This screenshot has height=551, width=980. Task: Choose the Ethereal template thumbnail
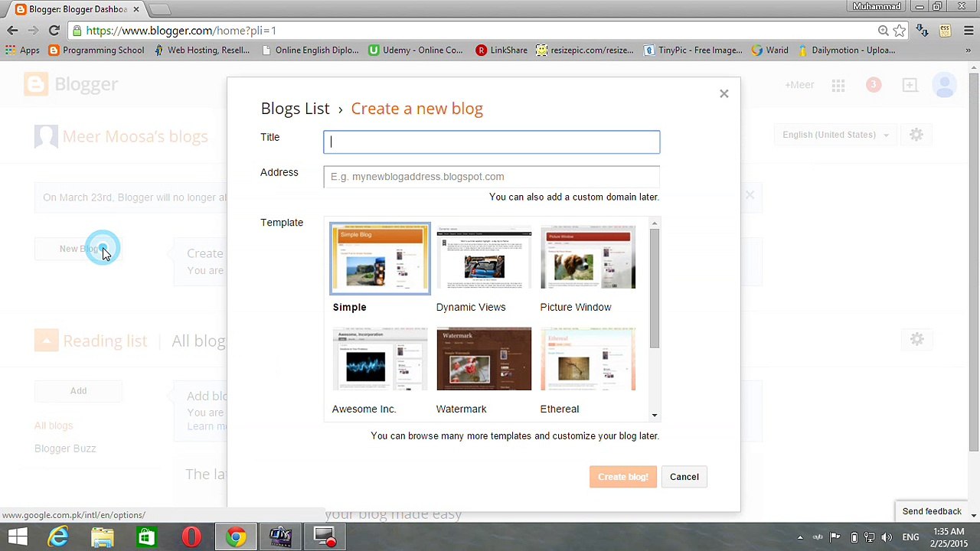coord(588,359)
